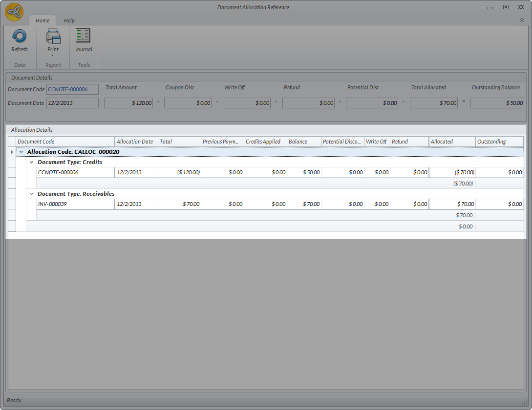Sort by the Outstanding column header
The height and width of the screenshot is (410, 532).
498,142
